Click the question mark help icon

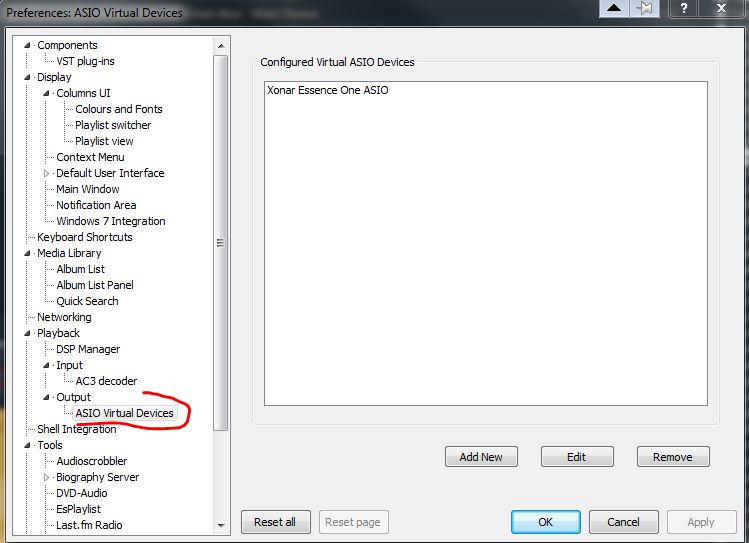click(684, 8)
